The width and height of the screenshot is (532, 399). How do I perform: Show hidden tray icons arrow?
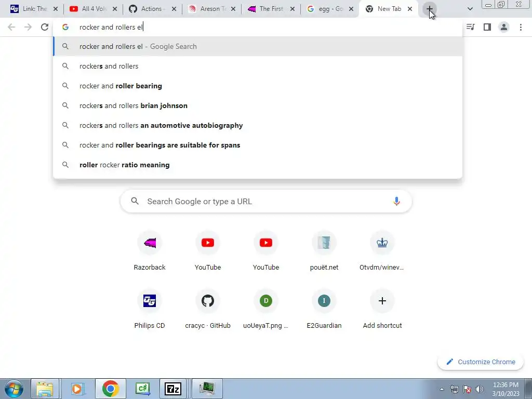(442, 390)
